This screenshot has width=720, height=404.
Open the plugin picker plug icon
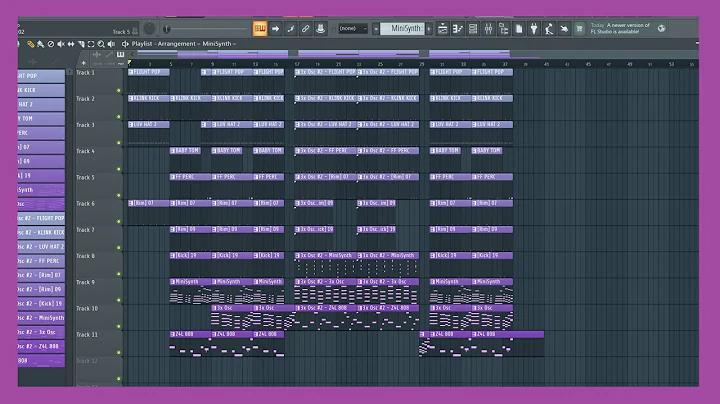534,29
